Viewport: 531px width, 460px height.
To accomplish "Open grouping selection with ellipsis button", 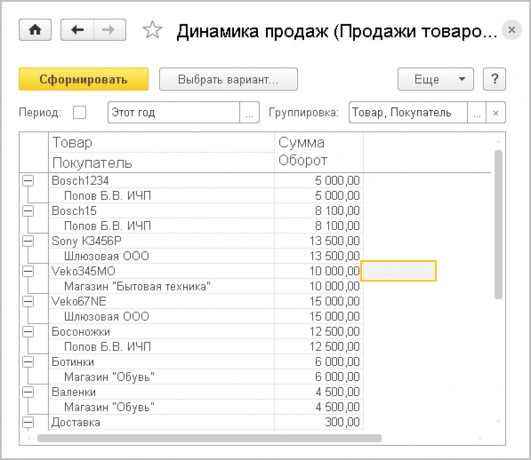I will (x=477, y=112).
